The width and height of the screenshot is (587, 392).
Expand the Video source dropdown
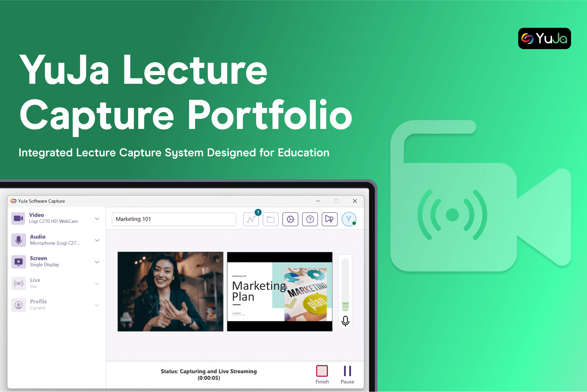(x=97, y=219)
